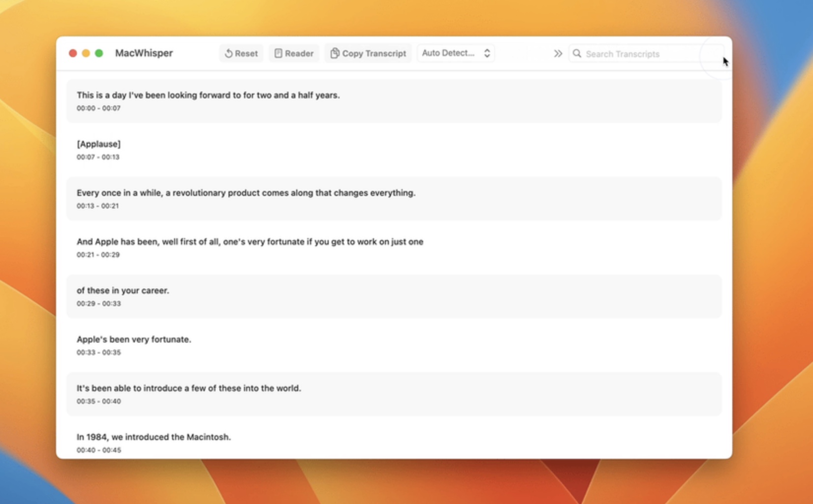Click the 00:13 - 00:21 timestamp
Image resolution: width=813 pixels, height=504 pixels.
97,206
